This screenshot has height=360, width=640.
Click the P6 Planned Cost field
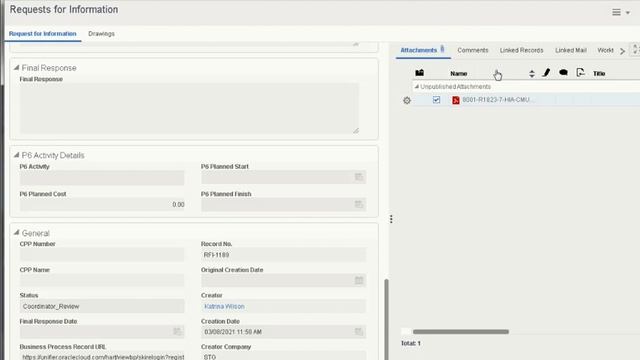pyautogui.click(x=102, y=204)
